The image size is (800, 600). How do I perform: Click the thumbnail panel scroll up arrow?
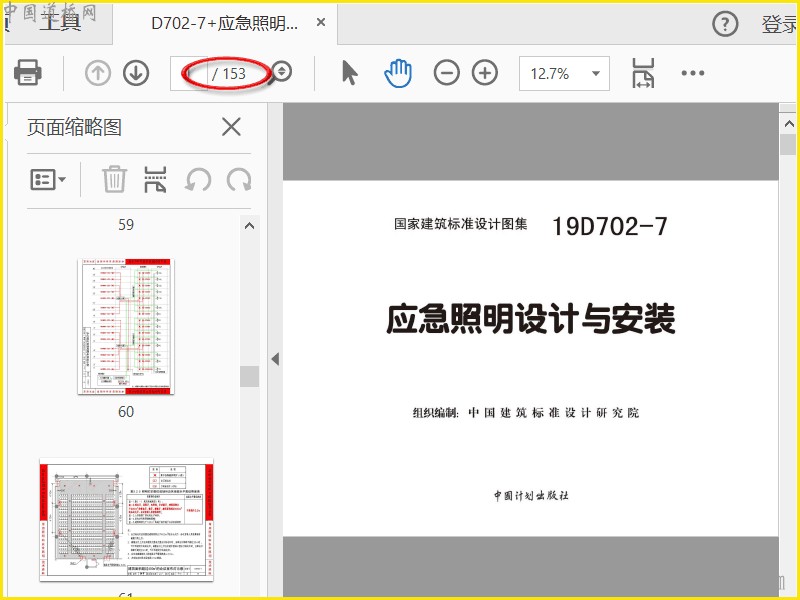(x=249, y=226)
